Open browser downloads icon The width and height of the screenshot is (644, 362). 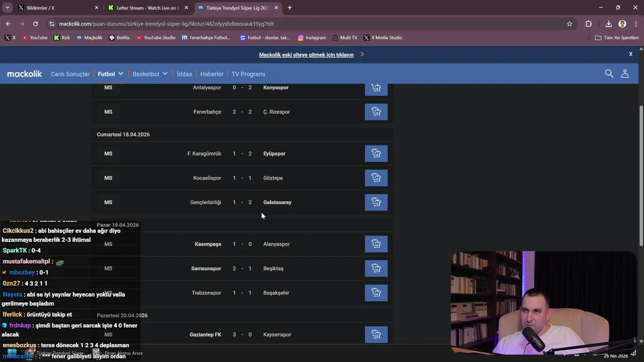(x=608, y=24)
